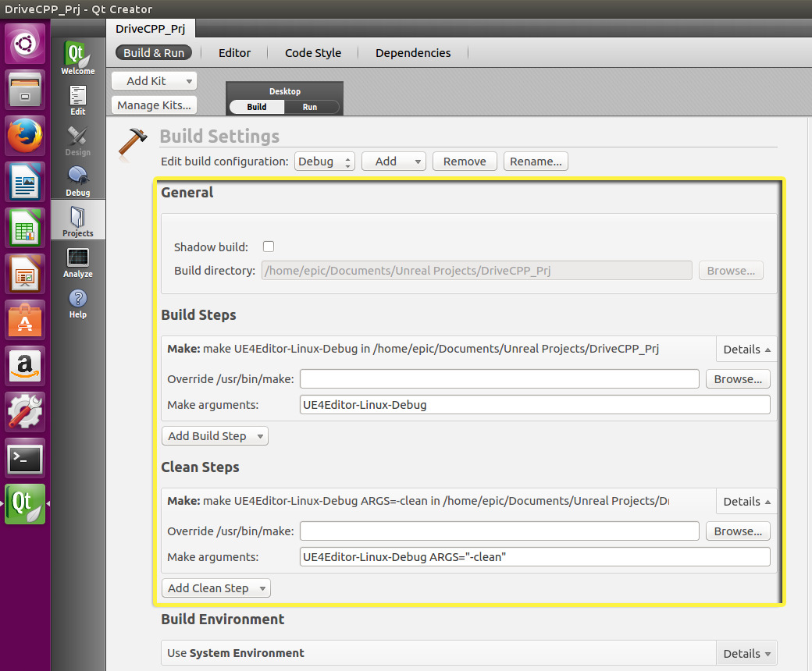The width and height of the screenshot is (812, 671).
Task: Open the Dependencies tab
Action: (413, 53)
